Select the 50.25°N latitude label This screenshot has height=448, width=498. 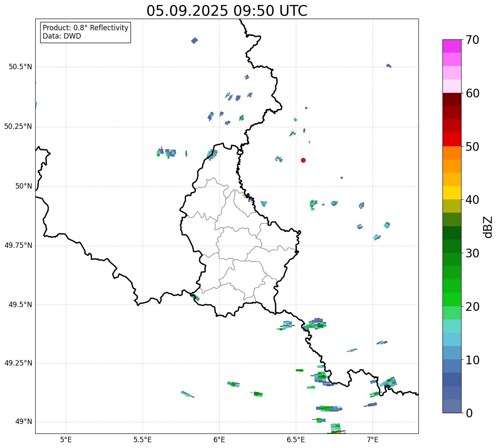coord(18,126)
